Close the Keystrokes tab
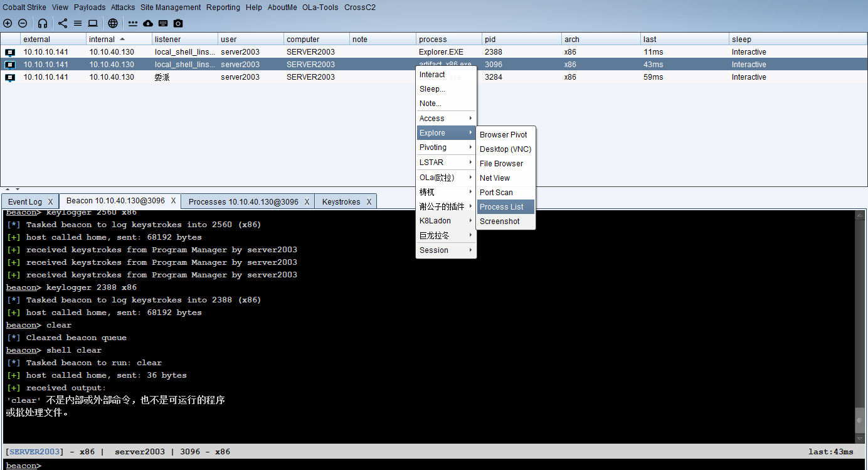Screen dimensions: 868x470 pyautogui.click(x=369, y=202)
